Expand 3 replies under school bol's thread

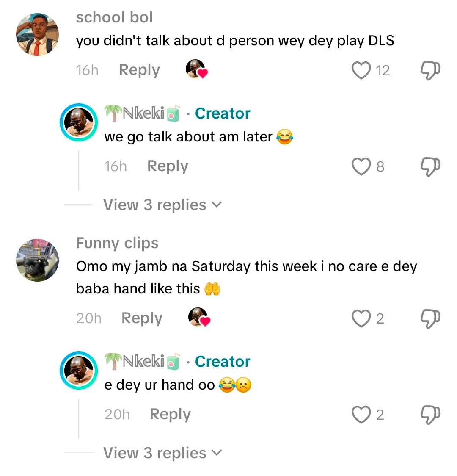(x=162, y=205)
